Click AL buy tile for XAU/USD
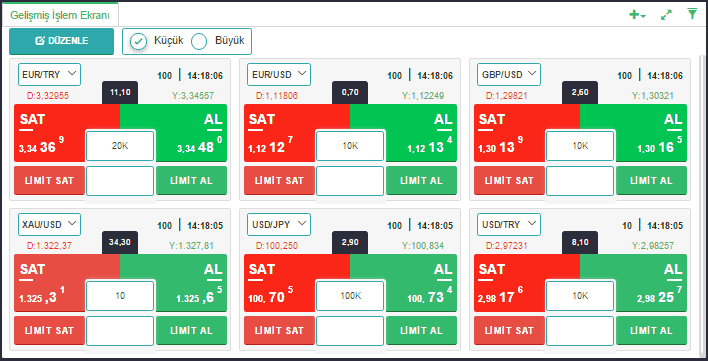 191,282
